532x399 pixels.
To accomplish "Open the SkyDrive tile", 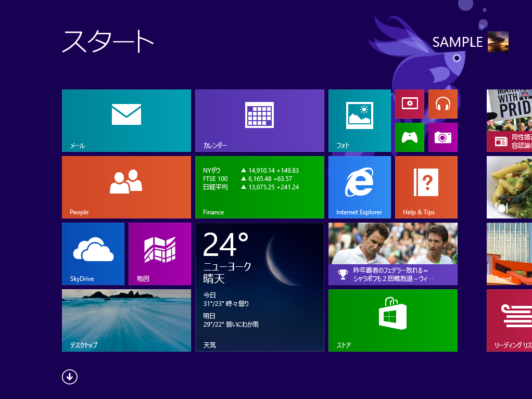I will point(93,253).
